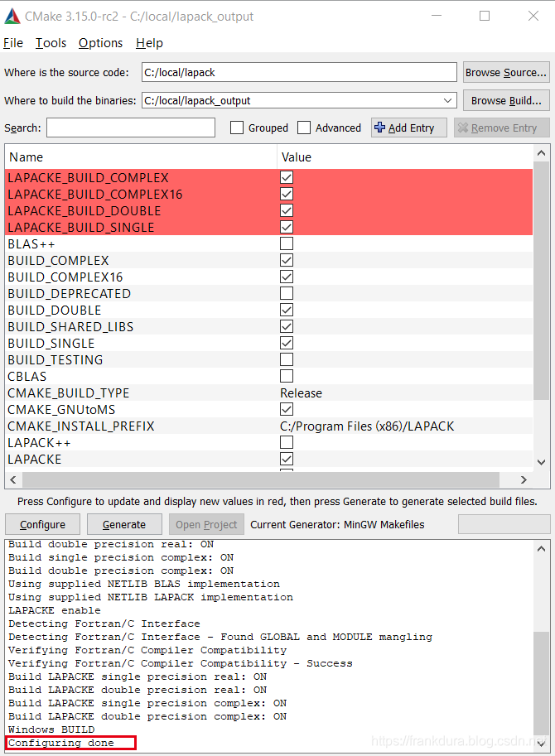
Task: Maximize the CMake window
Action: pyautogui.click(x=485, y=16)
